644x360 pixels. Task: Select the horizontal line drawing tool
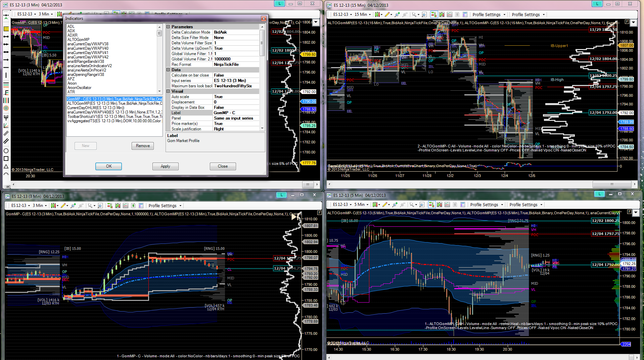click(x=6, y=67)
